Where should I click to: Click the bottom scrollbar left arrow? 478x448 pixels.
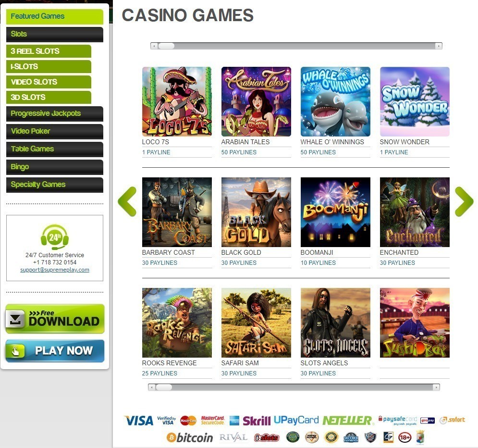coord(151,387)
